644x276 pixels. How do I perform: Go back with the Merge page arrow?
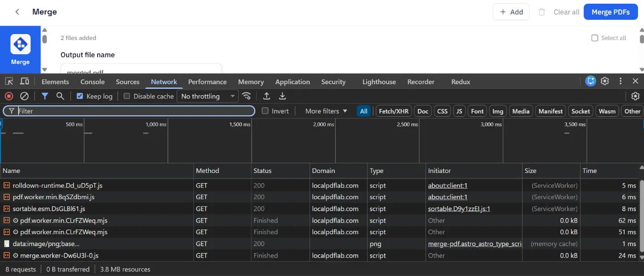point(17,12)
